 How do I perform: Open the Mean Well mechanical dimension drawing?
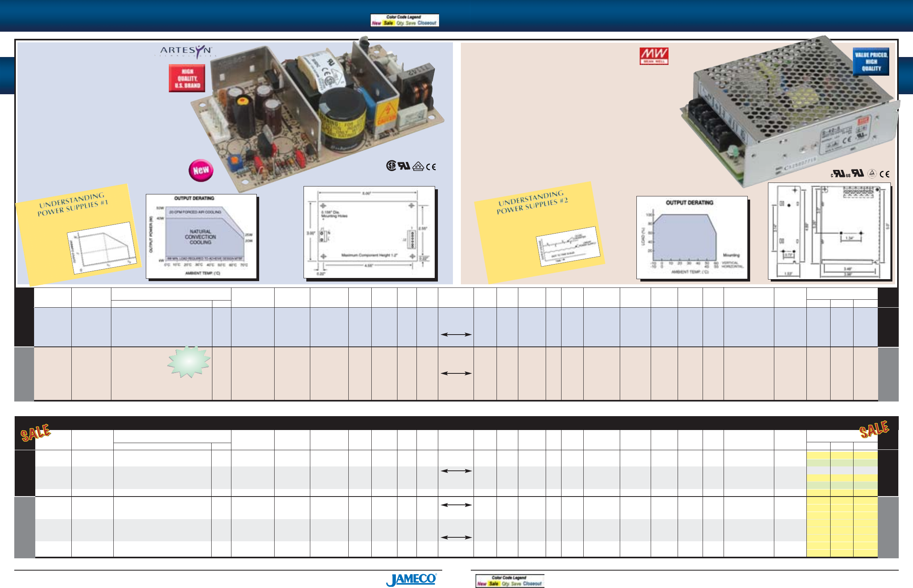click(x=829, y=231)
